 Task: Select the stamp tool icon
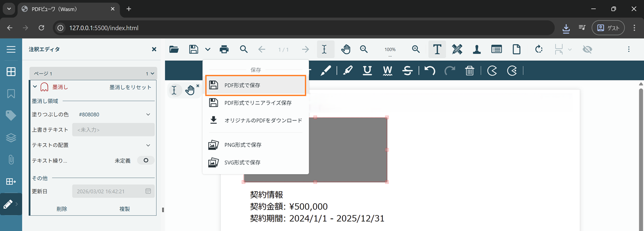point(477,49)
